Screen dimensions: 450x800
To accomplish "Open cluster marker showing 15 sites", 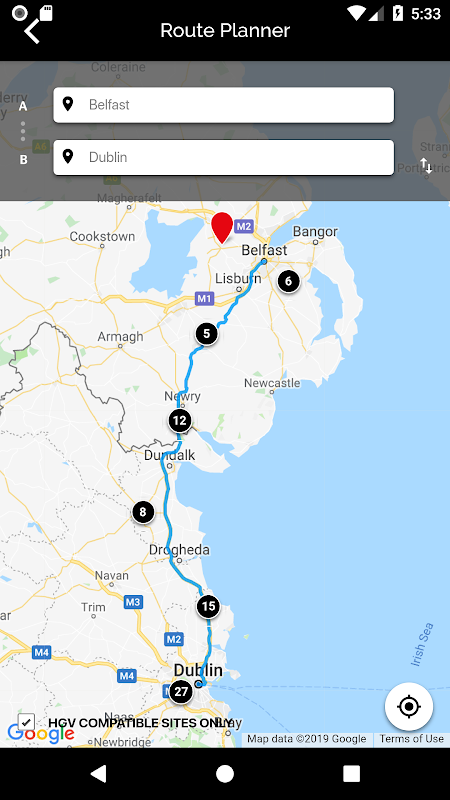I will [x=208, y=606].
